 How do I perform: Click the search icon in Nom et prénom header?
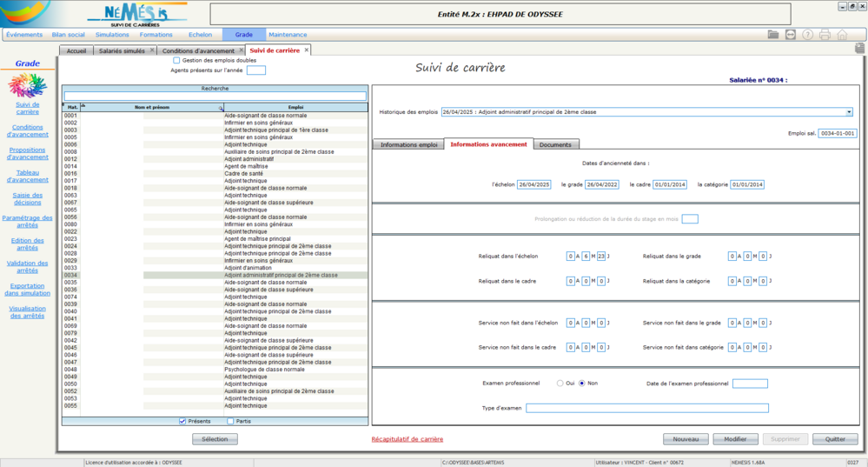click(220, 107)
